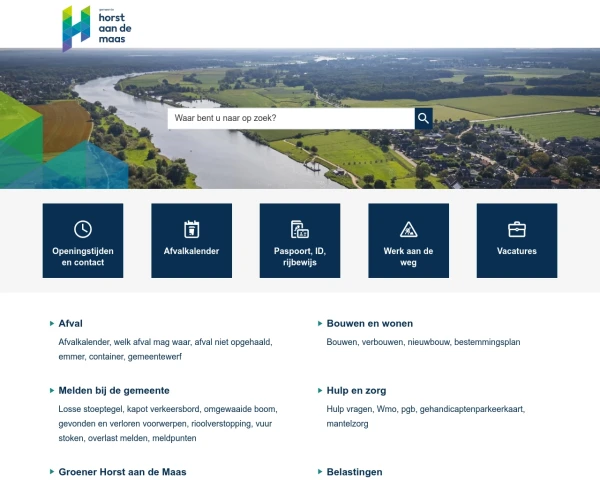Open the 'Belastingen' topic heading

[x=354, y=472]
